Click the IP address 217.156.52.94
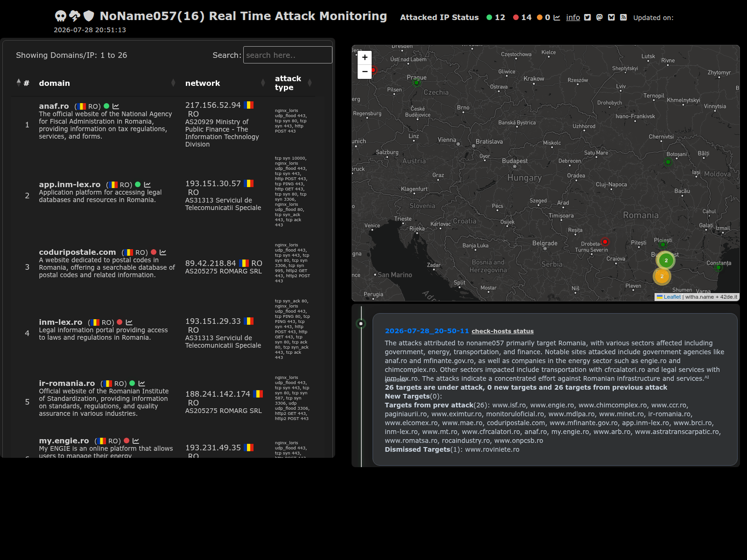Screen dimensions: 747x560 pos(213,105)
